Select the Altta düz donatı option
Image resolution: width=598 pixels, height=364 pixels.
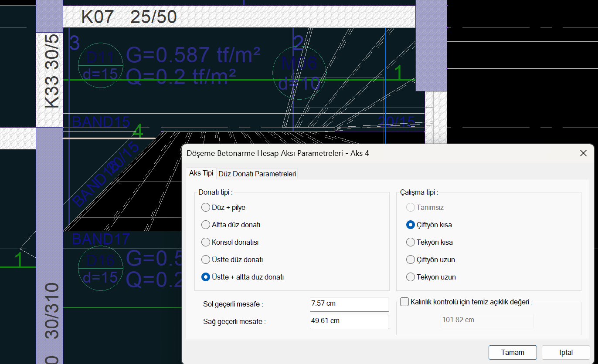point(206,225)
